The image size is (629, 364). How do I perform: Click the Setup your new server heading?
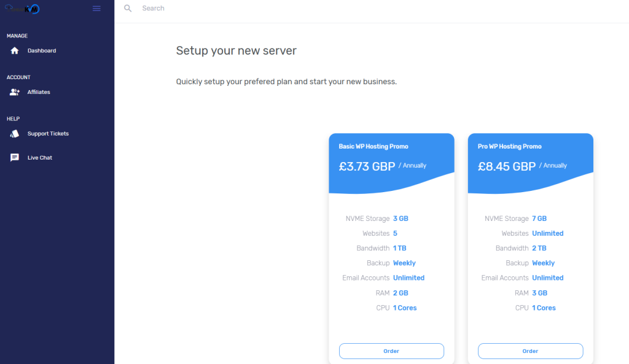pyautogui.click(x=236, y=50)
